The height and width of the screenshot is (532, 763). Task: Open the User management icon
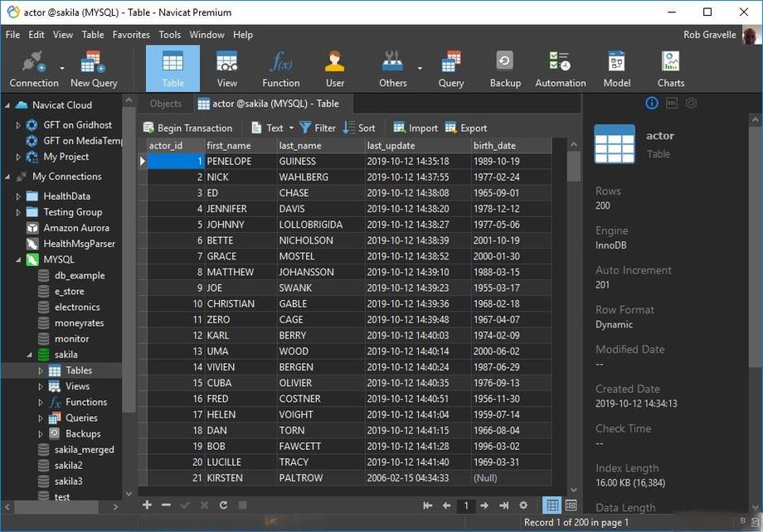coord(335,69)
